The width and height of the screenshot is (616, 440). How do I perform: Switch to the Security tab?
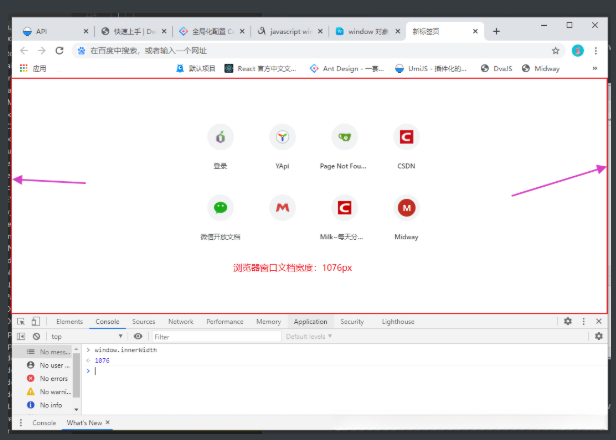[352, 321]
